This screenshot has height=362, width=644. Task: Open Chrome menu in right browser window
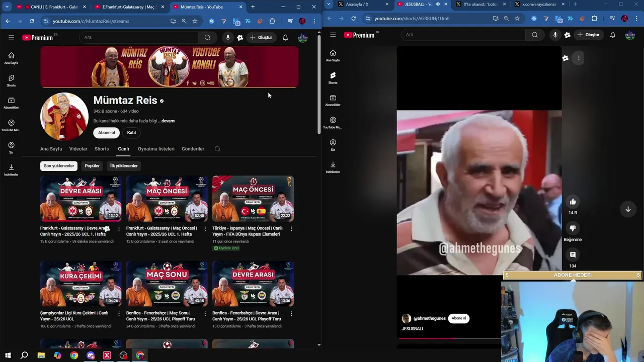coord(636,18)
